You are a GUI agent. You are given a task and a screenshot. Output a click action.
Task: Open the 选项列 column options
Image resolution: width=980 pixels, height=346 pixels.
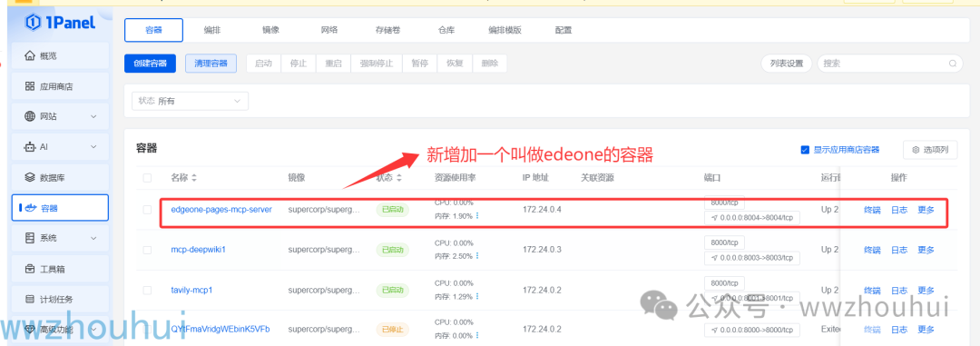pyautogui.click(x=930, y=150)
